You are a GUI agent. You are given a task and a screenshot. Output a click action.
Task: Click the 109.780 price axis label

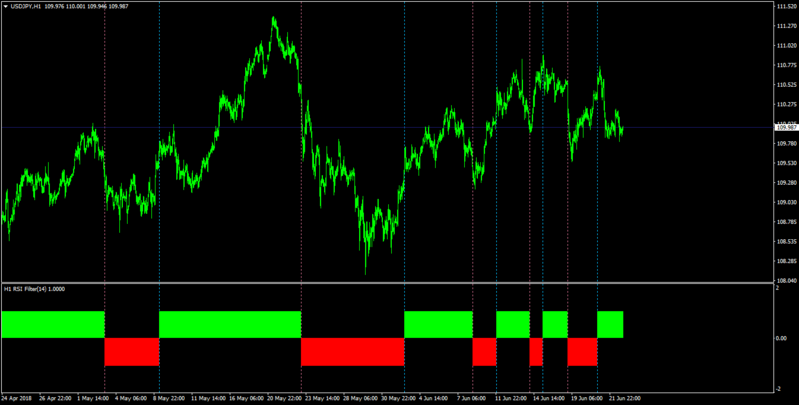pos(786,144)
